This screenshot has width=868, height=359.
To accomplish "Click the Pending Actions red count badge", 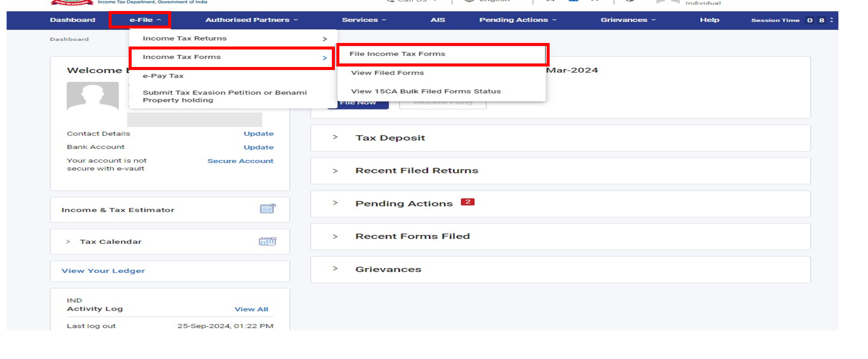I will [x=468, y=202].
